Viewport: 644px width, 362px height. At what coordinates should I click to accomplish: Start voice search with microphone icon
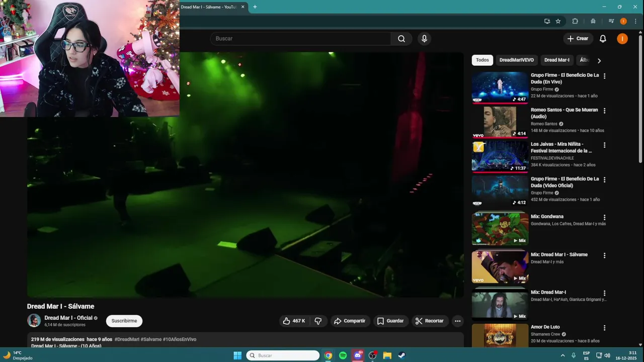424,39
